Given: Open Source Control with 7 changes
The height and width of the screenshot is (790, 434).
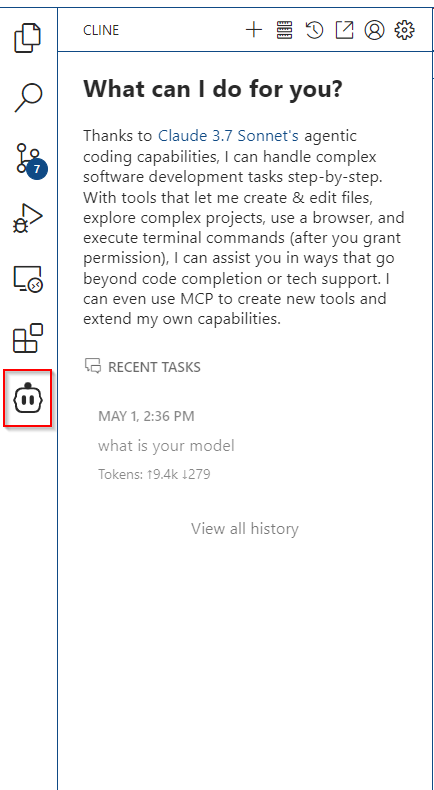Looking at the screenshot, I should [x=31, y=162].
